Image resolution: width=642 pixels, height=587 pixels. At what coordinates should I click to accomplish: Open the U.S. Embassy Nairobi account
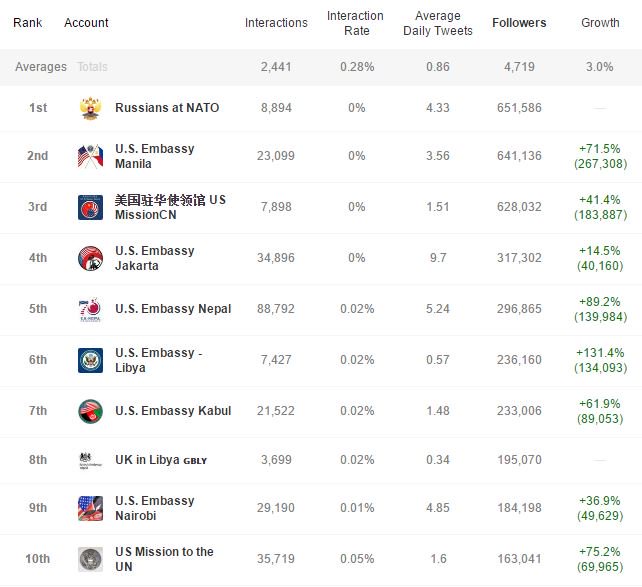tap(155, 508)
